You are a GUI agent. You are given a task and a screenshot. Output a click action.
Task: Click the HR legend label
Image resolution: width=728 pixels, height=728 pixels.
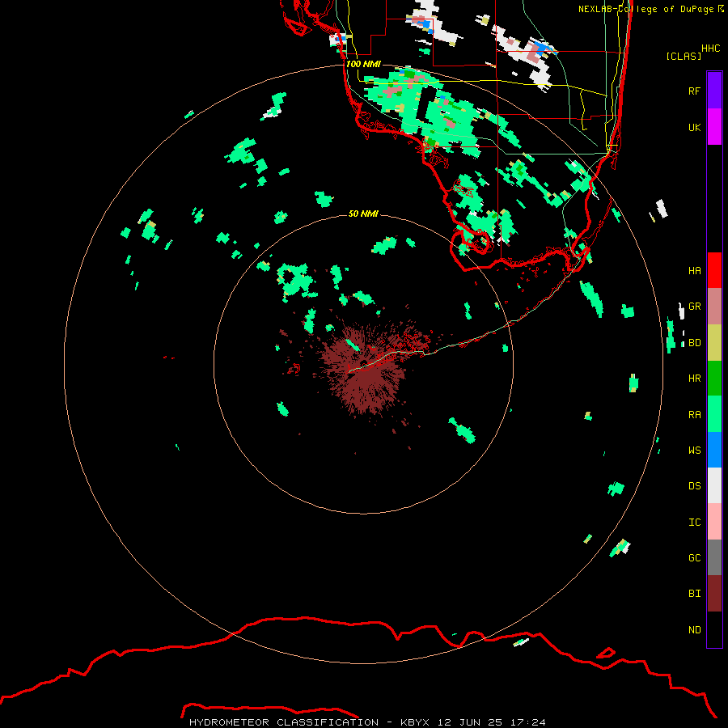click(x=694, y=379)
